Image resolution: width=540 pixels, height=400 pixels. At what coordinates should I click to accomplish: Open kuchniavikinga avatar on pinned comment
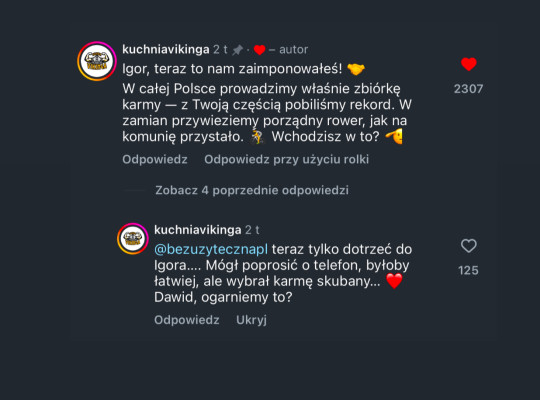[x=97, y=61]
